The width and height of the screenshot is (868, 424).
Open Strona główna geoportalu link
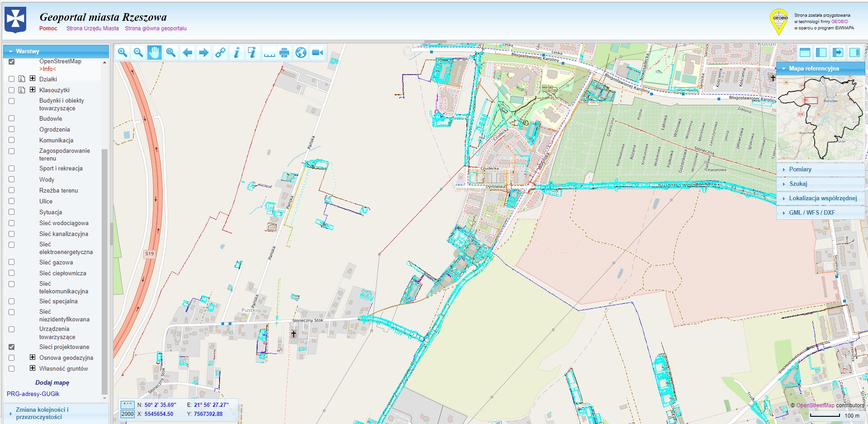(156, 28)
